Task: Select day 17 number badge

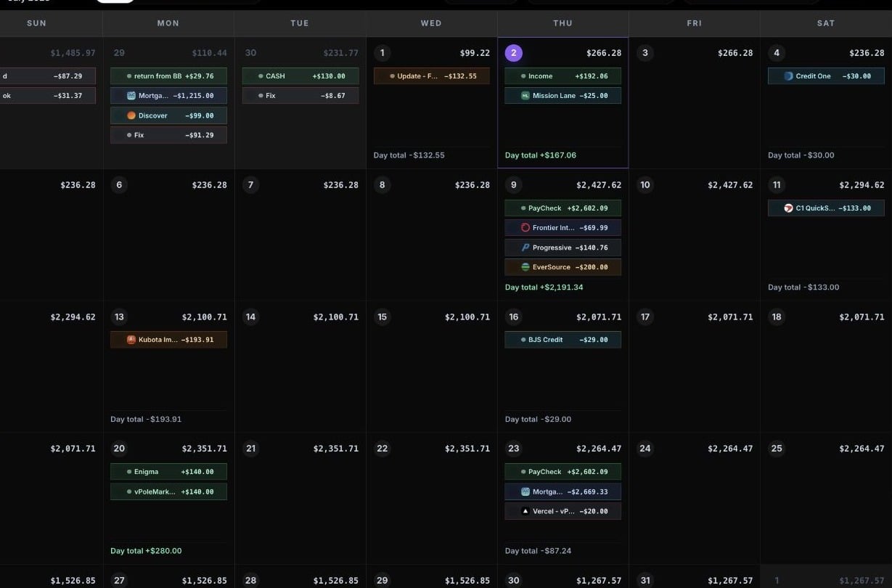Action: [645, 317]
